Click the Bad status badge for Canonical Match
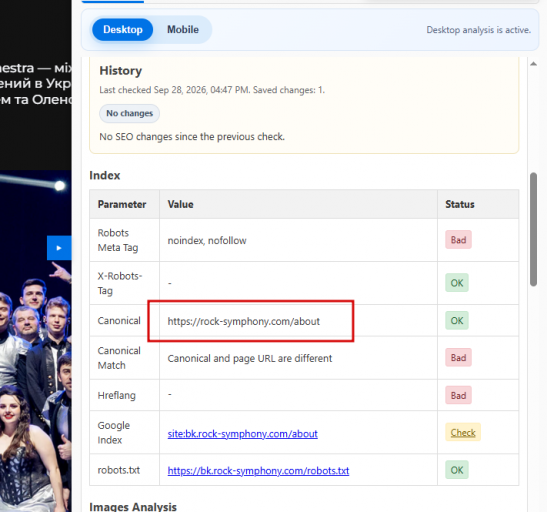 pos(458,357)
